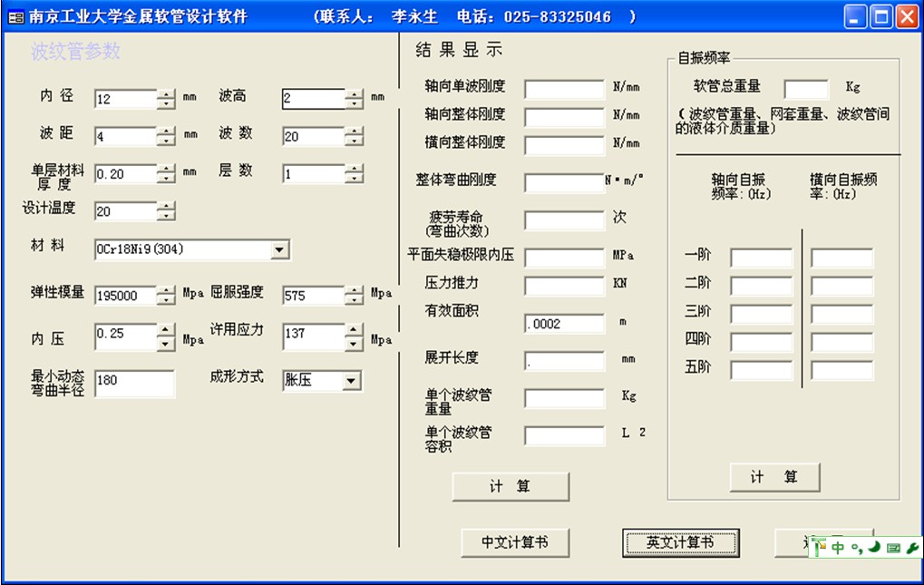Image resolution: width=924 pixels, height=585 pixels.
Task: Decrease 许用应力 with down spinner
Action: coord(355,345)
